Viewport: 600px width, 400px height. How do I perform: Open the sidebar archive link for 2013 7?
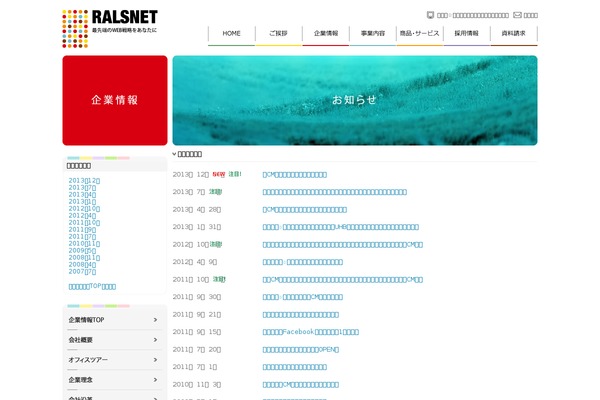point(82,188)
